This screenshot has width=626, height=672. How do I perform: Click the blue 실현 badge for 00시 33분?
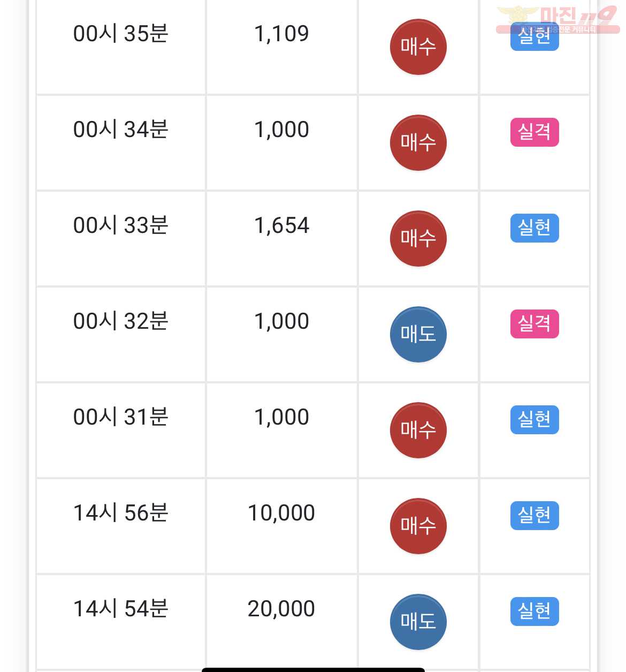(535, 228)
